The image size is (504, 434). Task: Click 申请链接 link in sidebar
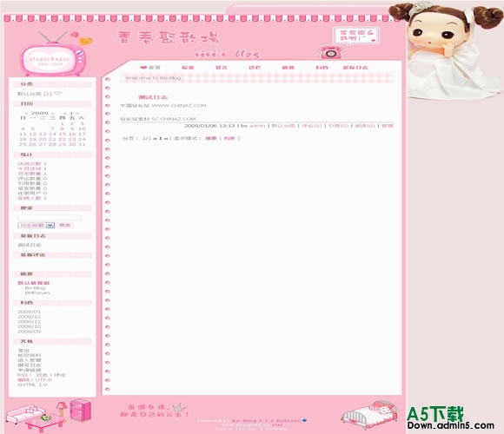coord(30,370)
